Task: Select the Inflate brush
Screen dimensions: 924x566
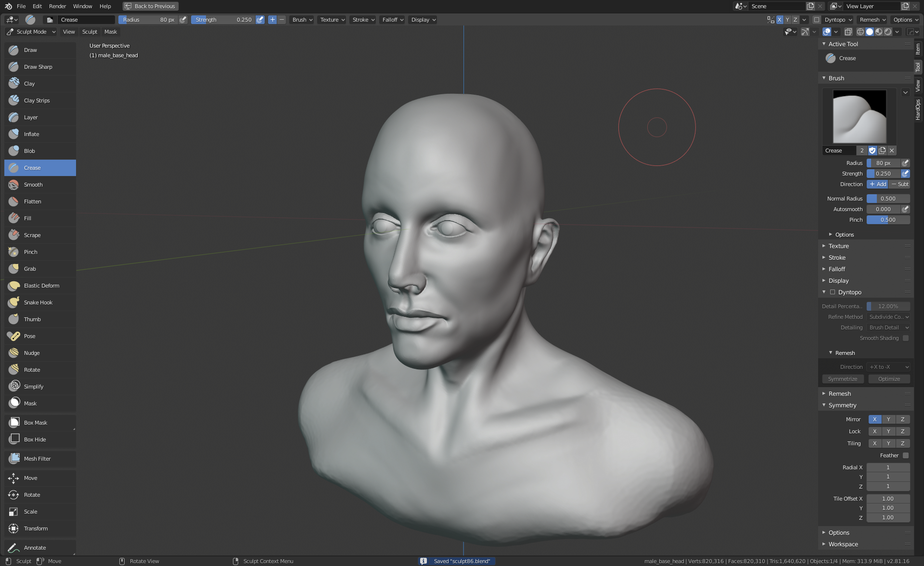Action: point(31,134)
